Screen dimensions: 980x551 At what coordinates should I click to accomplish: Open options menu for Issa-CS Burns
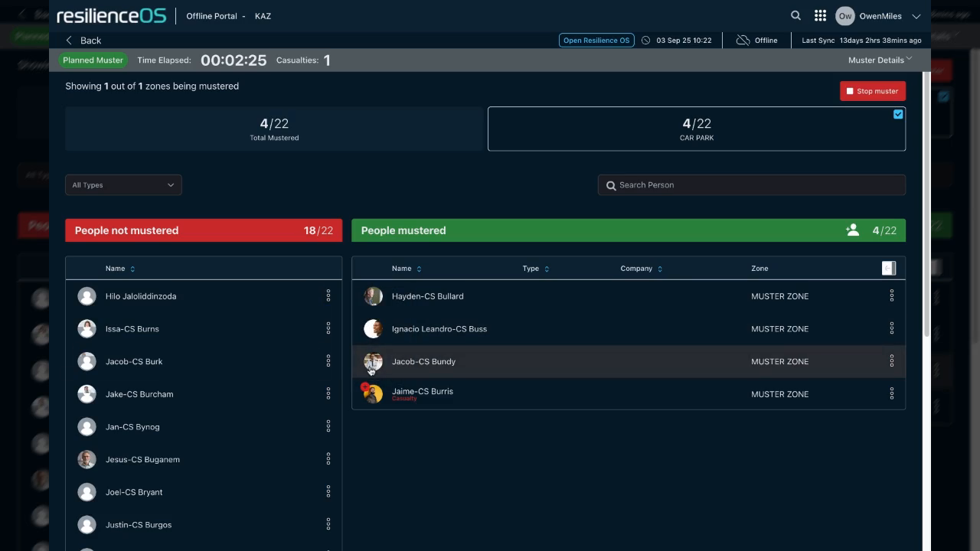pos(328,328)
